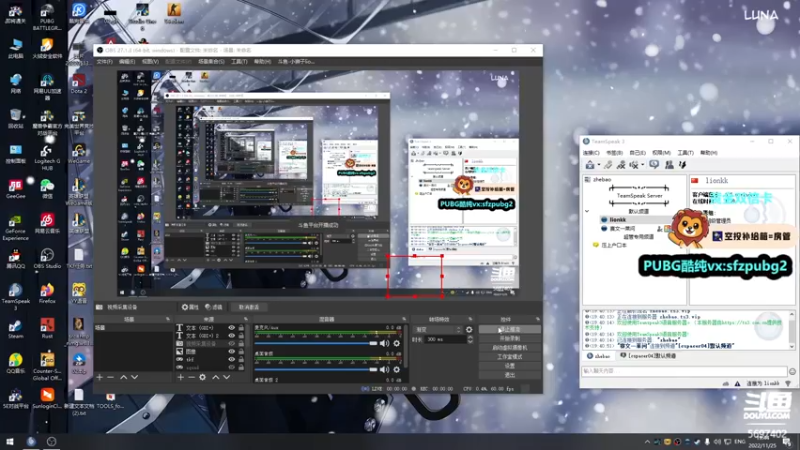Screen dimensions: 800x450
Task: Open GeForce Experience desktop icon
Action: click(15, 228)
